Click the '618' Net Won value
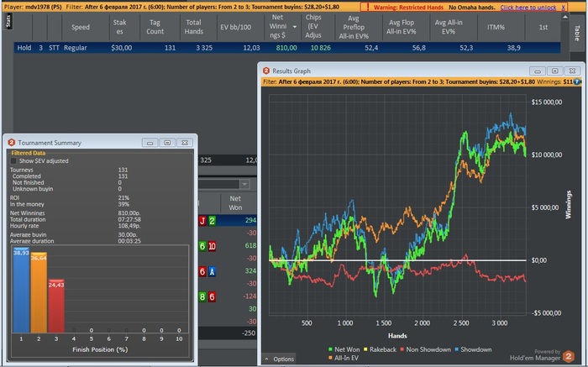Viewport: 588px width, 367px height. [250, 245]
